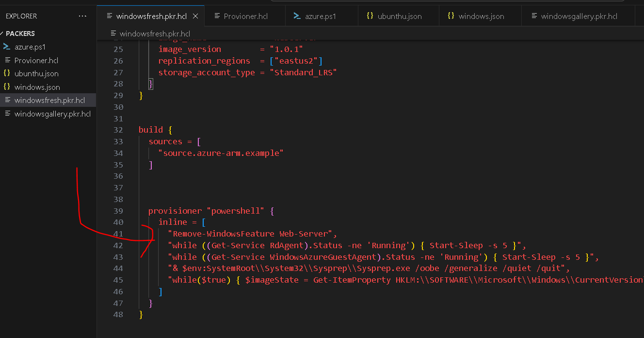
Task: Click the "powershell" string on line 39
Action: click(x=236, y=211)
